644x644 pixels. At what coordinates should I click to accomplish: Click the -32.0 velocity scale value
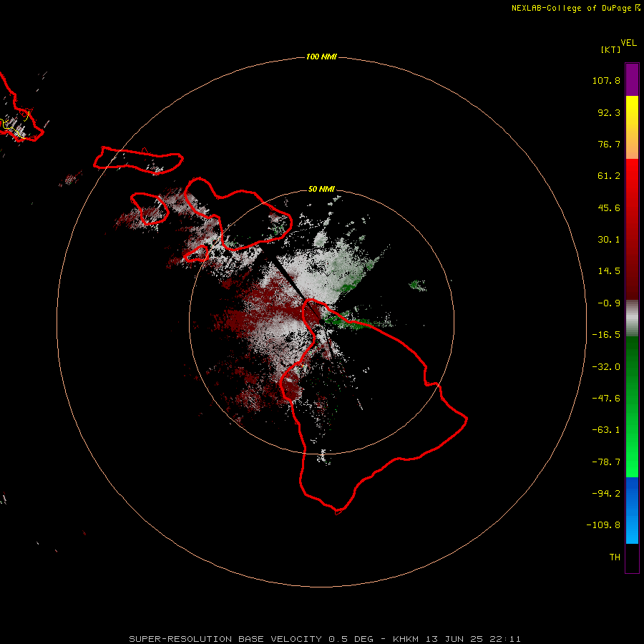click(x=606, y=367)
